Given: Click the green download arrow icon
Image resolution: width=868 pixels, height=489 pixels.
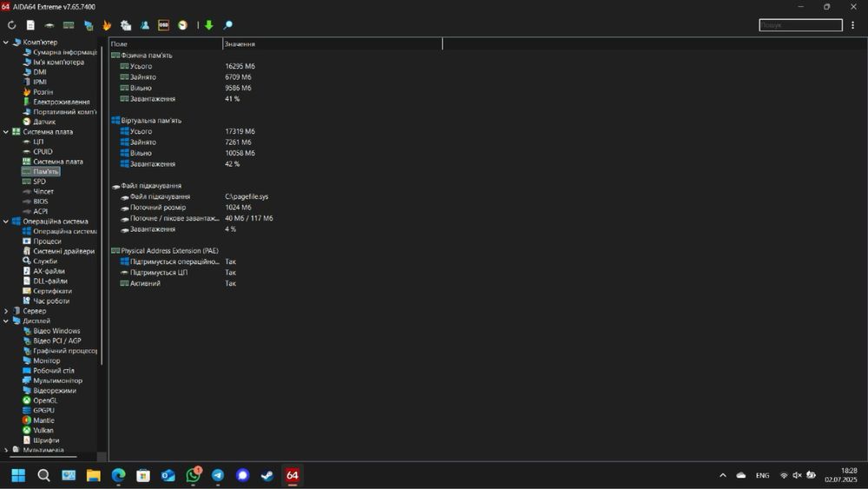Looking at the screenshot, I should click(x=208, y=25).
